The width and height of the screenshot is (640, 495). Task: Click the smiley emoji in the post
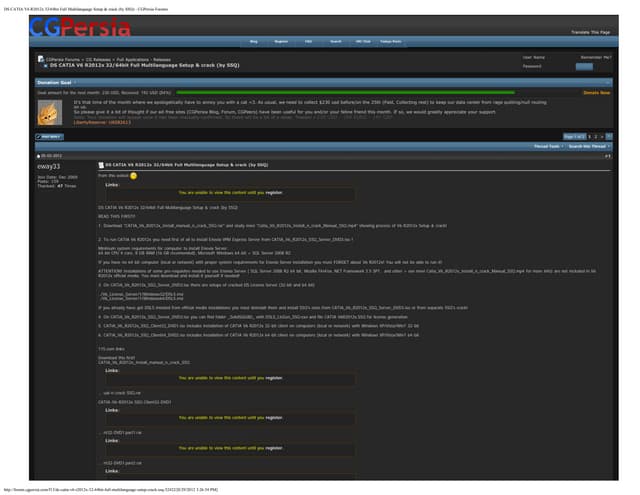[133, 175]
